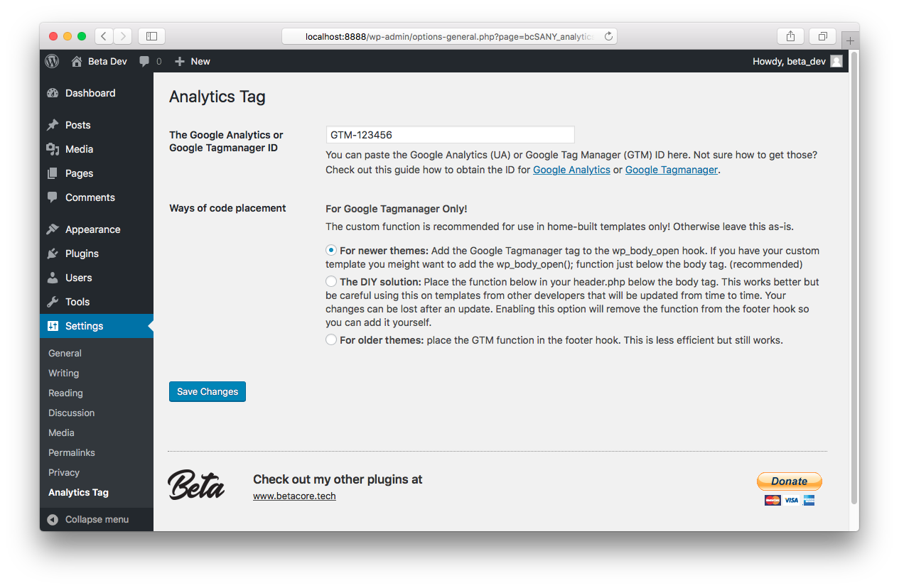The height and width of the screenshot is (588, 899).
Task: Click the Tagmanager ID input field
Action: 450,135
